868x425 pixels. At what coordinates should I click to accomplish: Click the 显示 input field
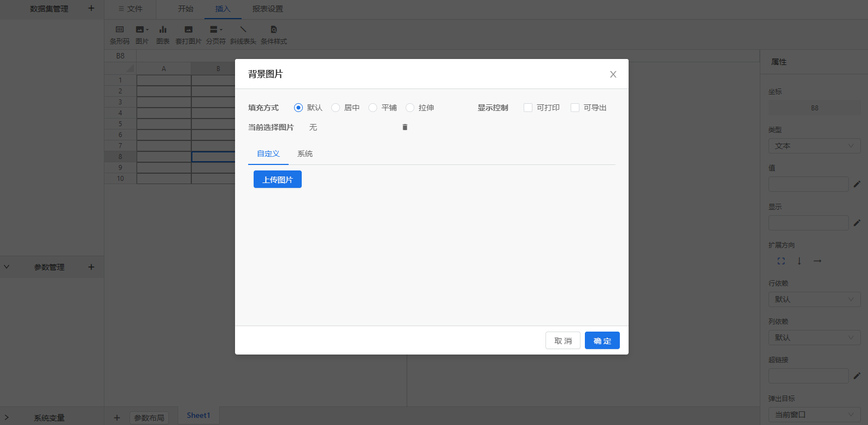[808, 223]
